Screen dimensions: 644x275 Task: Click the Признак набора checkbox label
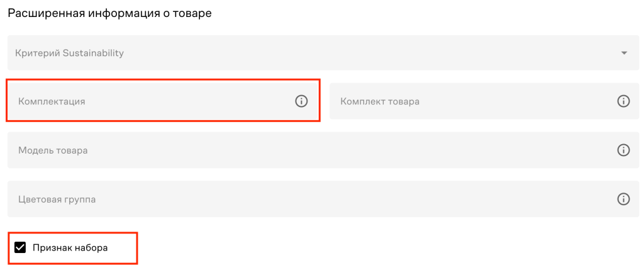[70, 248]
